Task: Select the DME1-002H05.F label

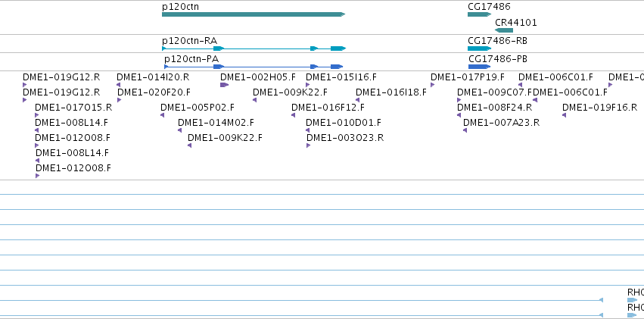Action: click(x=257, y=77)
